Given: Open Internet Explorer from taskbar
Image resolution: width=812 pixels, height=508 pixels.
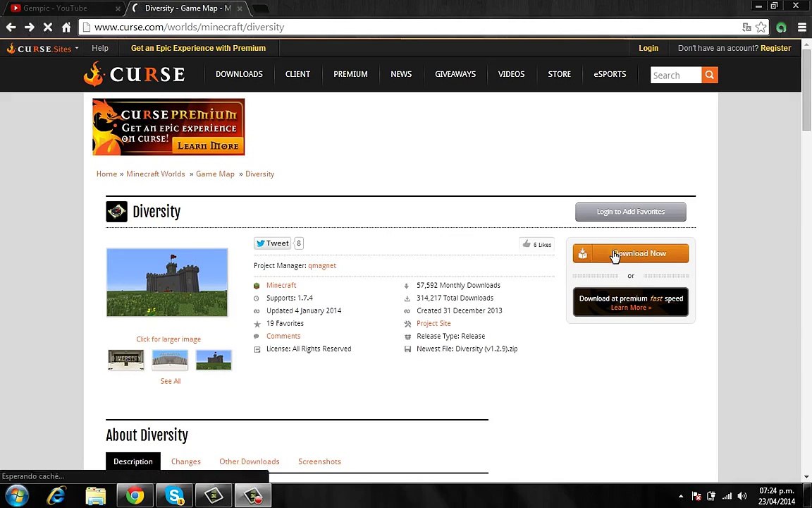Looking at the screenshot, I should 56,496.
